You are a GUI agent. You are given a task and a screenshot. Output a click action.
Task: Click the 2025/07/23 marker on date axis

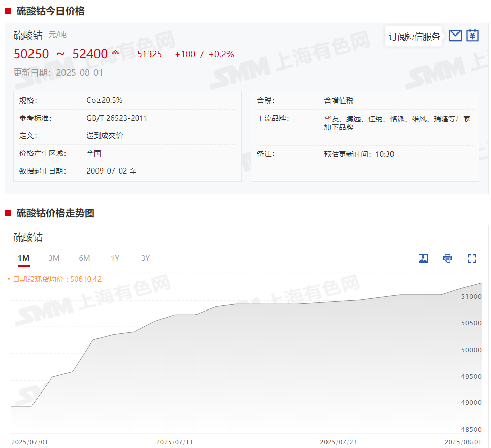[338, 442]
